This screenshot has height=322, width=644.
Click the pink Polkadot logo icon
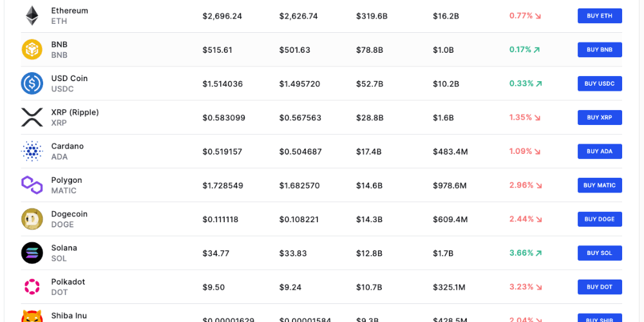(32, 287)
